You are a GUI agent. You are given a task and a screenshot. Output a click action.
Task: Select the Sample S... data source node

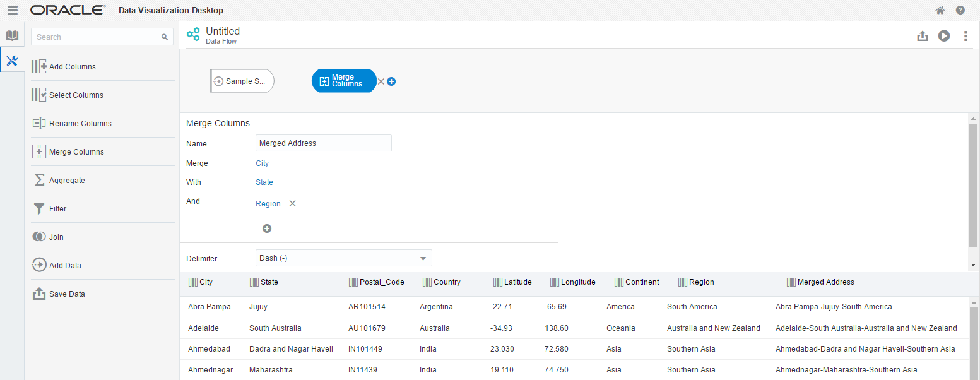[242, 81]
